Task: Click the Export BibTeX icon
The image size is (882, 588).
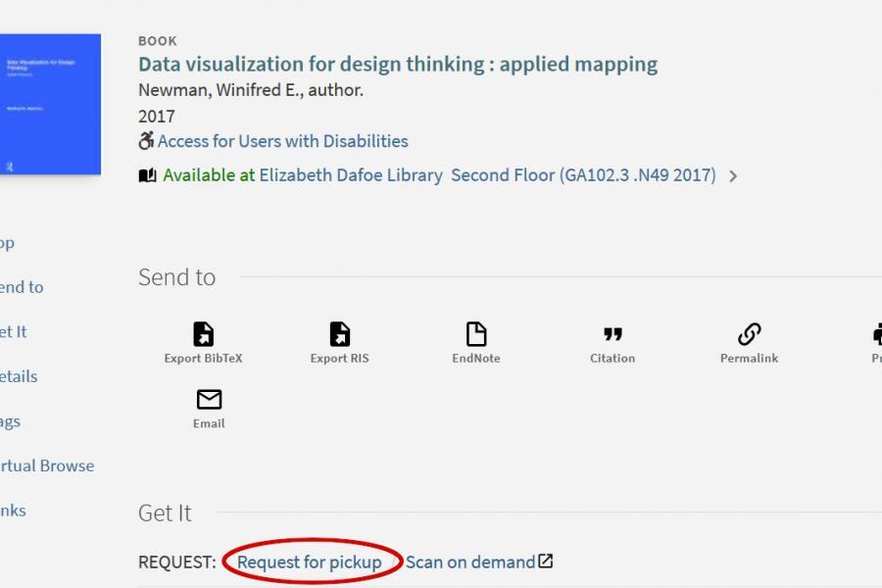Action: pyautogui.click(x=203, y=335)
